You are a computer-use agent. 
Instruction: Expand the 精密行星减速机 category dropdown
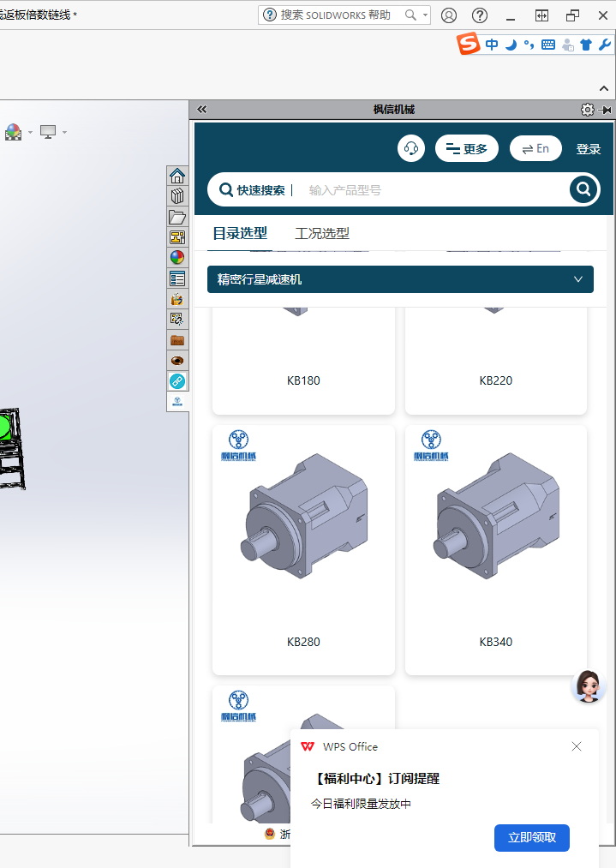[x=577, y=279]
